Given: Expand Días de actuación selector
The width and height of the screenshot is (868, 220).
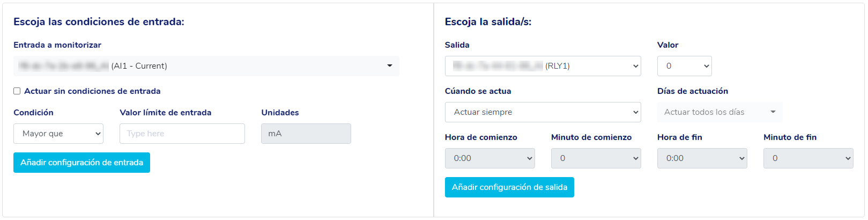Looking at the screenshot, I should coord(719,112).
